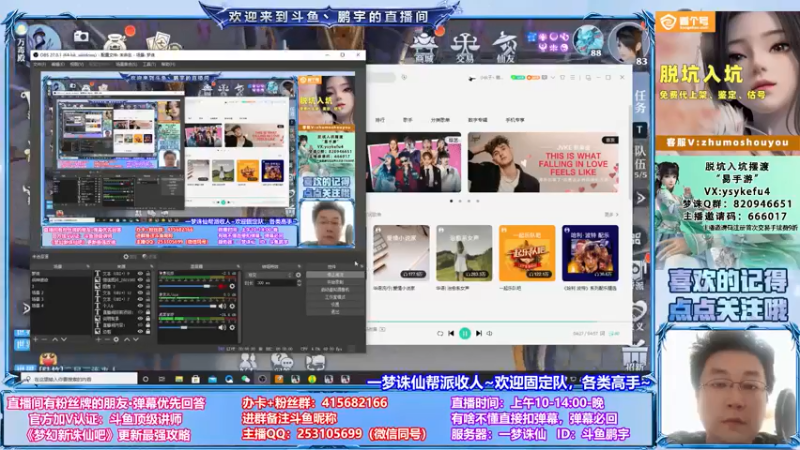Mute the middle microphone track speaker icon
The height and width of the screenshot is (450, 800).
[x=222, y=306]
